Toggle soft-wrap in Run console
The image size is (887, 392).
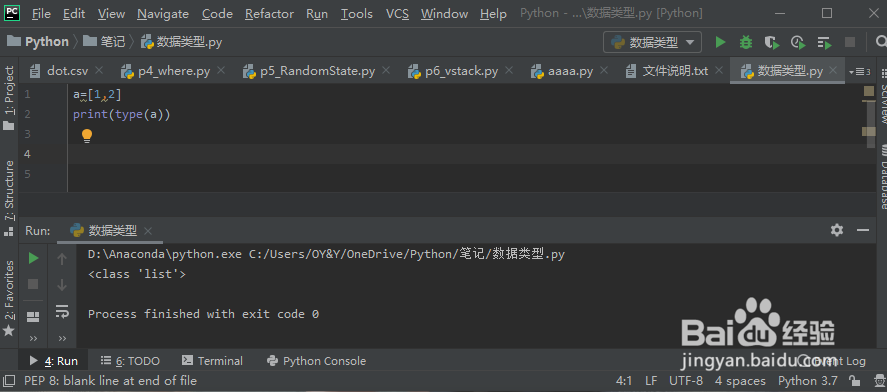click(62, 311)
